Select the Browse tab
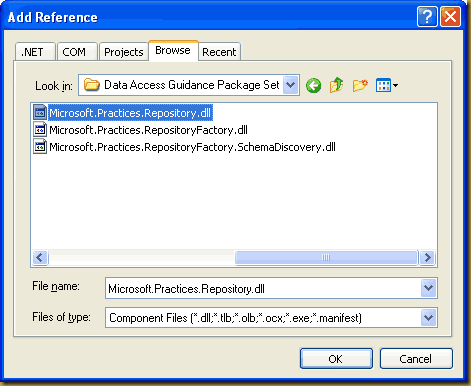The width and height of the screenshot is (471, 386). (x=173, y=51)
